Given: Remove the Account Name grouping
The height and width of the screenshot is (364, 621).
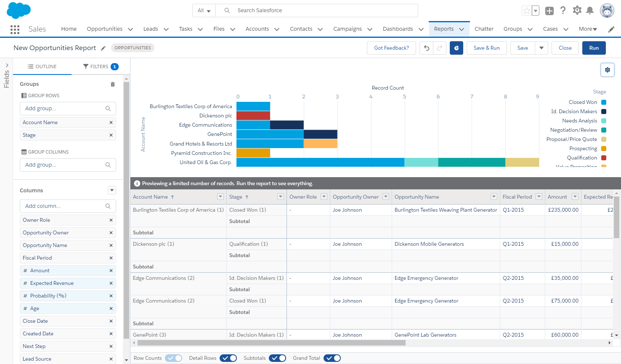Looking at the screenshot, I should click(x=111, y=122).
